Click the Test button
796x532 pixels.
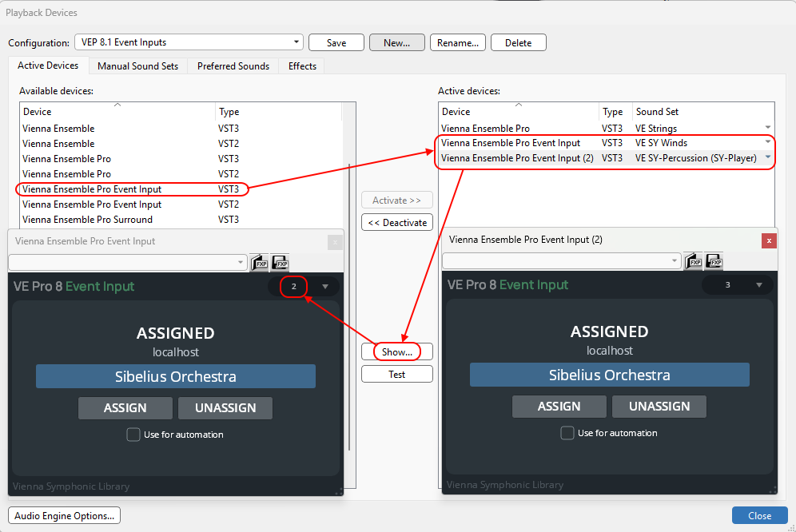[397, 374]
